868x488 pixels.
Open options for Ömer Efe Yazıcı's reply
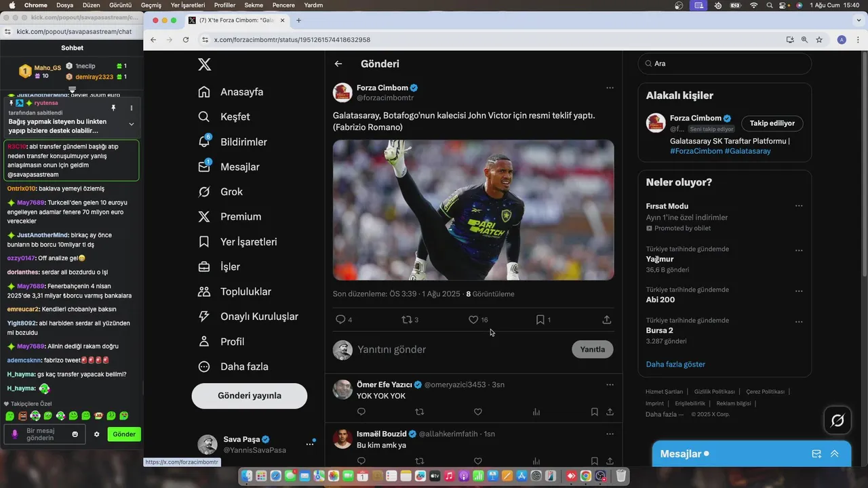[x=610, y=384]
